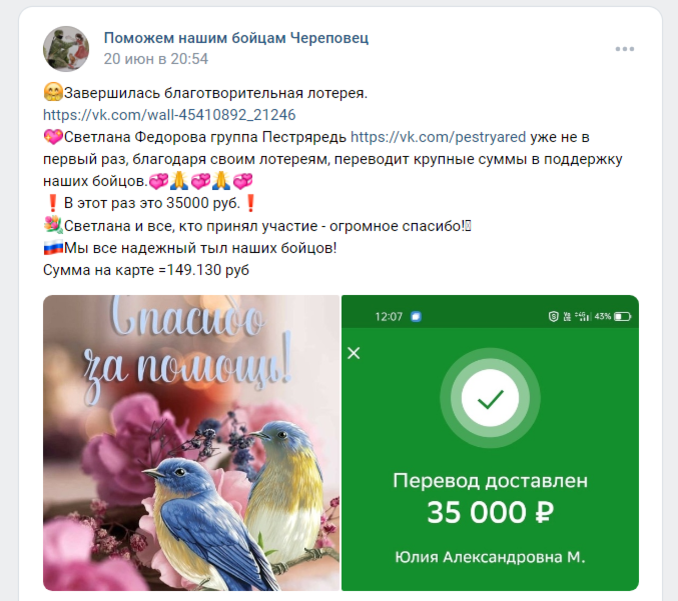Click the signal strength bars icon
Image resolution: width=678 pixels, height=601 pixels.
coord(582,316)
